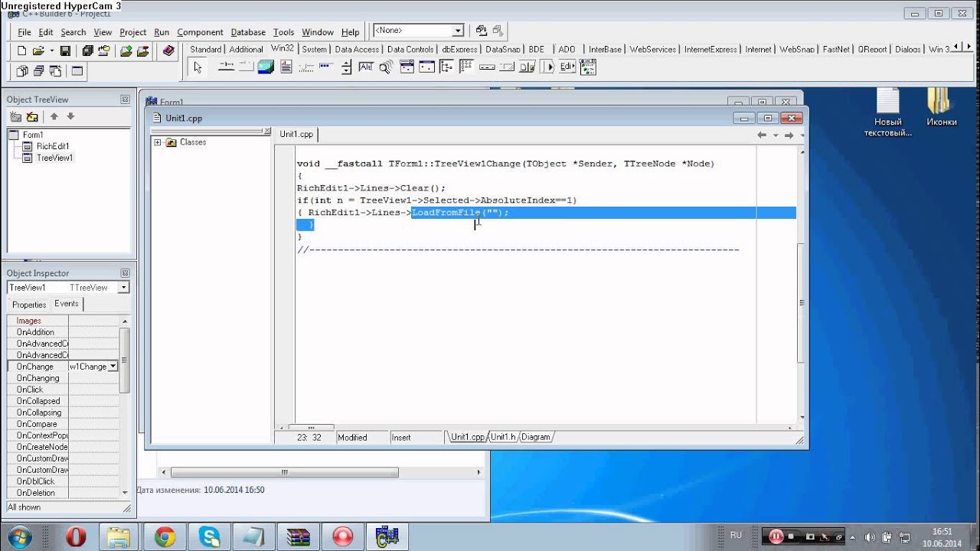
Task: Click the View Form toolbar icon
Action: 38,71
